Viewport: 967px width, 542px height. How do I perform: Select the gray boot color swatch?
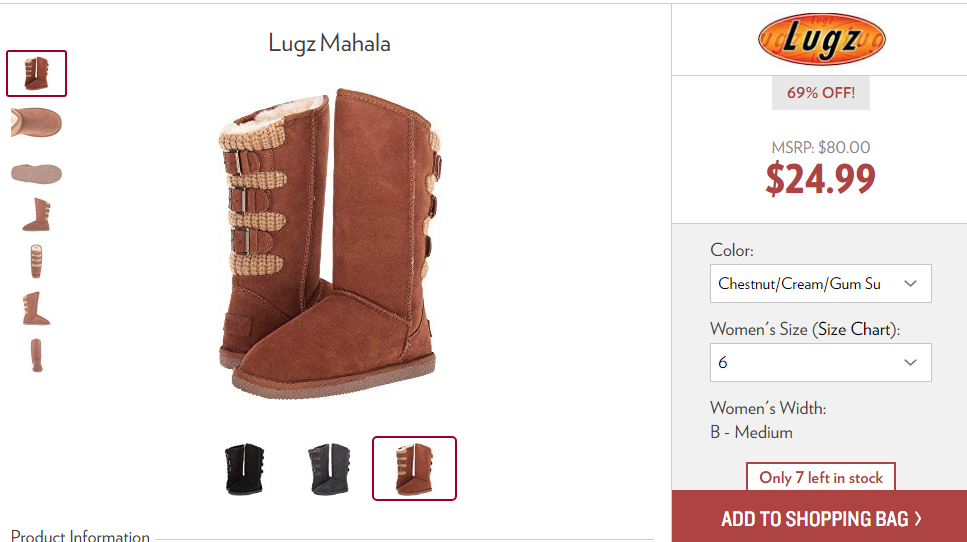pyautogui.click(x=330, y=469)
